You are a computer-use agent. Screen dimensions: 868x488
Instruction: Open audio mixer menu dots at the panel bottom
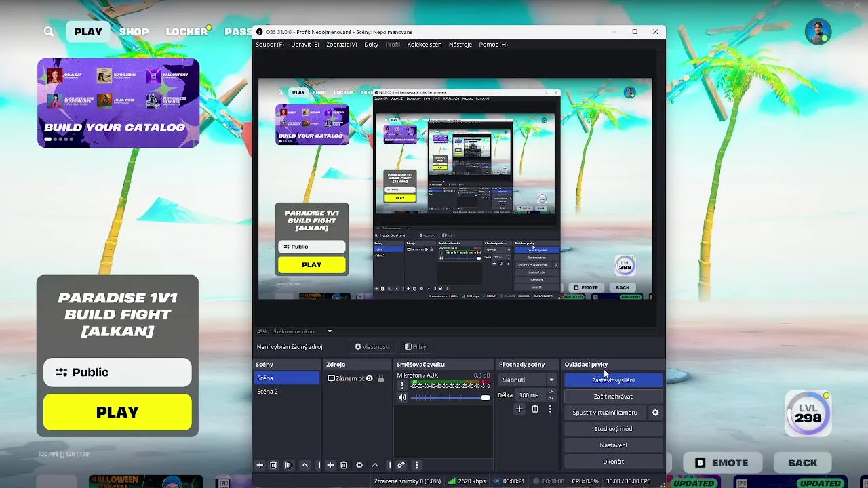416,465
